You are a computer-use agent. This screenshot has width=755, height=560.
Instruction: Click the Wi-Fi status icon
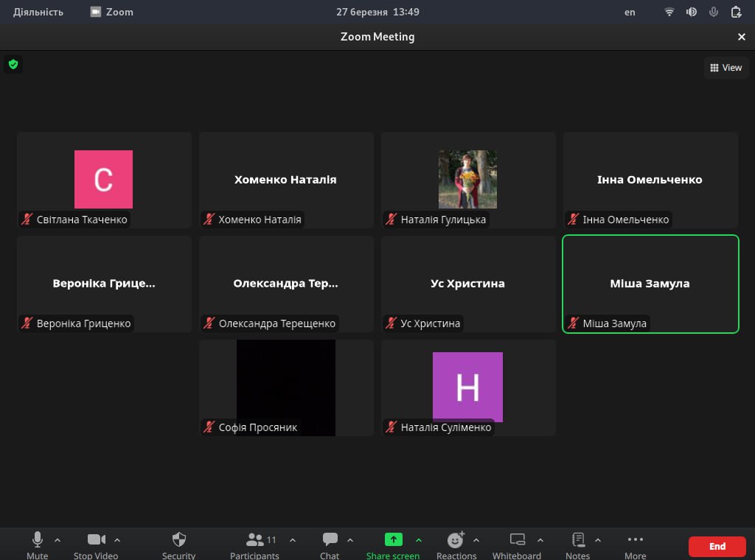pos(669,12)
